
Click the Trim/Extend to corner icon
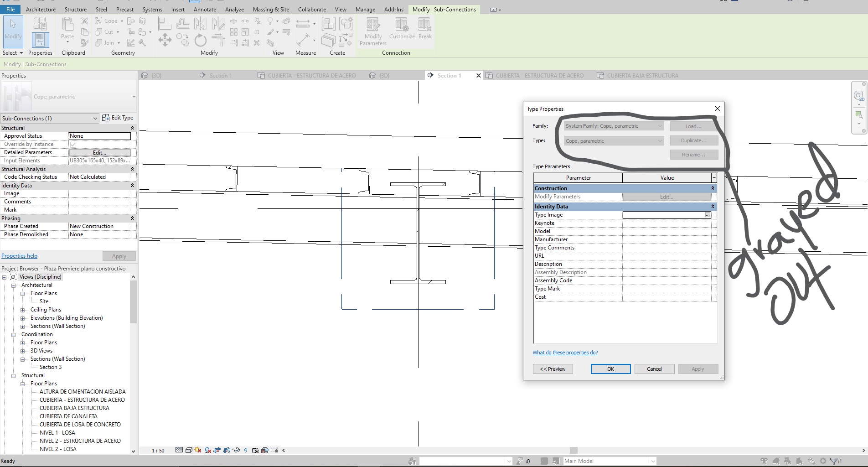[x=218, y=40]
